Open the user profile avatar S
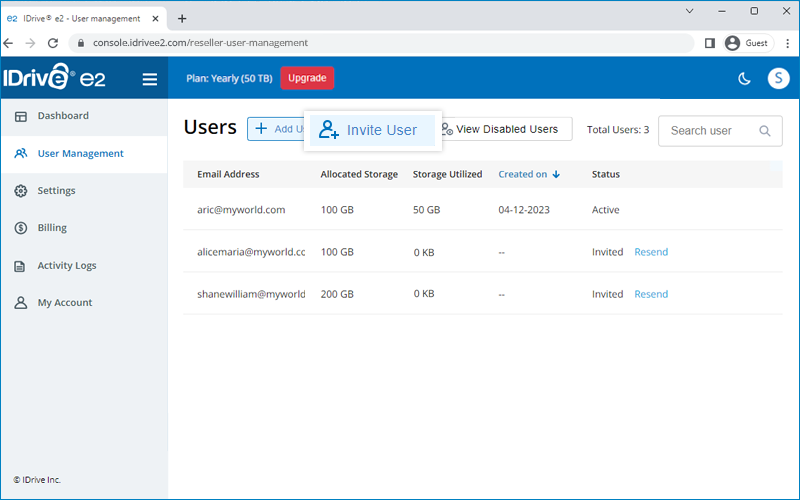 [x=778, y=79]
